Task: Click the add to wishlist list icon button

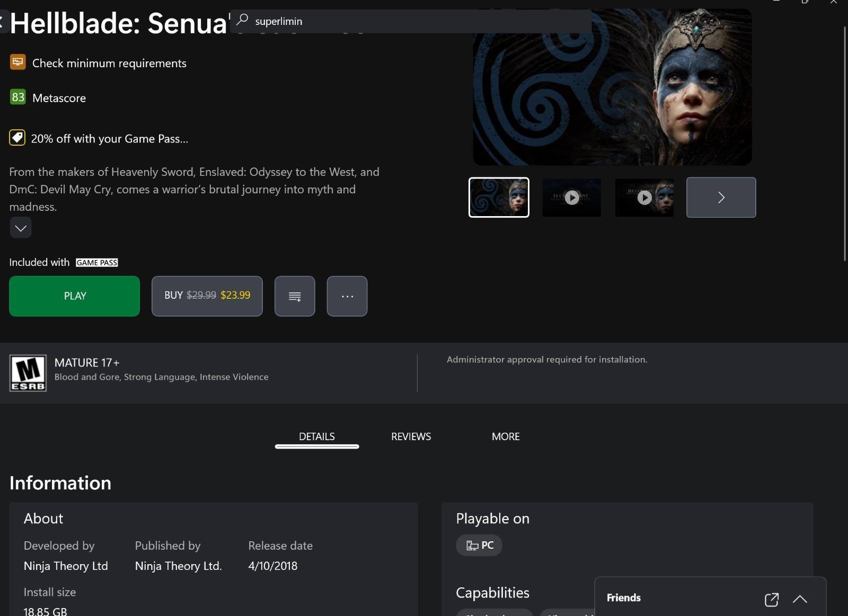Action: [295, 296]
